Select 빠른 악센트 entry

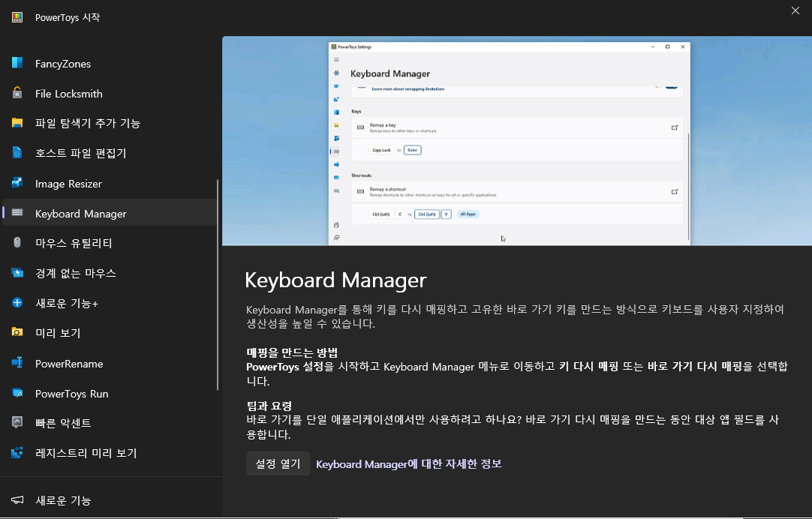[110, 423]
